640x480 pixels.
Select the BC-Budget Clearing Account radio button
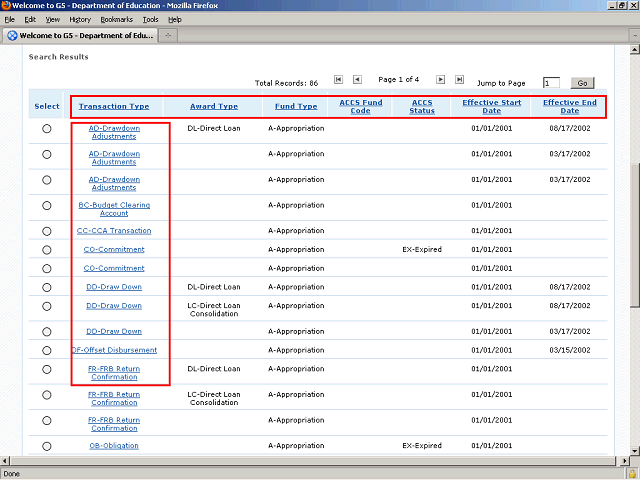click(47, 206)
